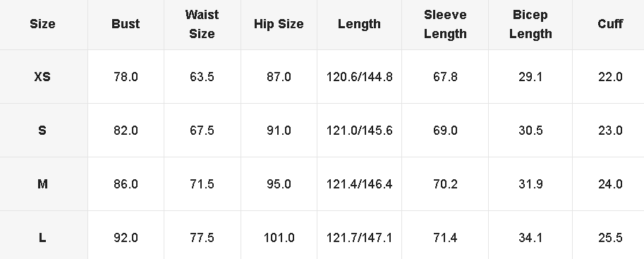Select the S size row label
This screenshot has height=259, width=644.
point(42,131)
